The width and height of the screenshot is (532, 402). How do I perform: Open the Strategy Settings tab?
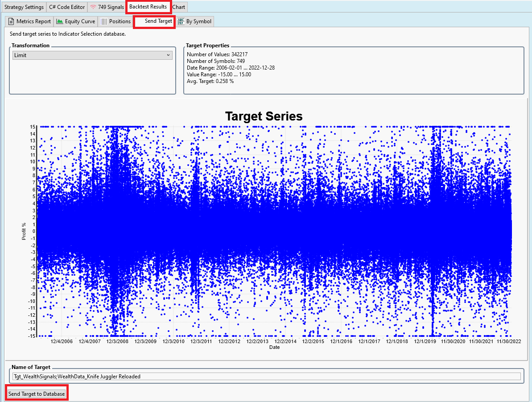click(24, 7)
